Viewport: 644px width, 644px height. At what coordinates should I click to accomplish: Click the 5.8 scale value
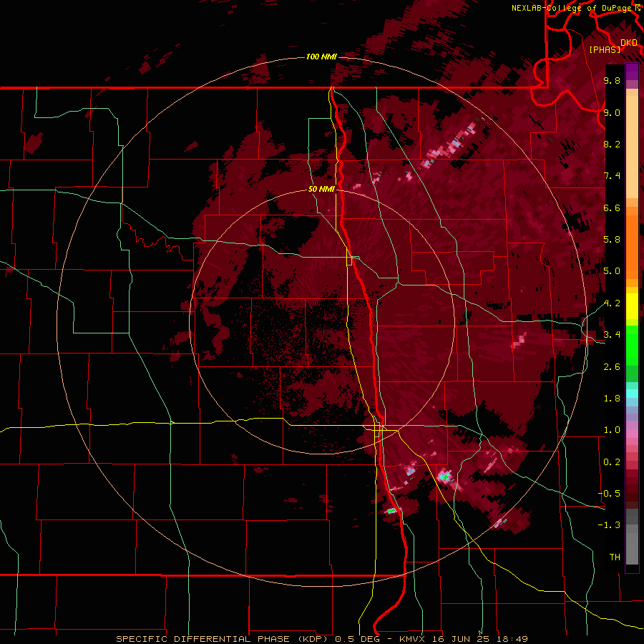(612, 240)
